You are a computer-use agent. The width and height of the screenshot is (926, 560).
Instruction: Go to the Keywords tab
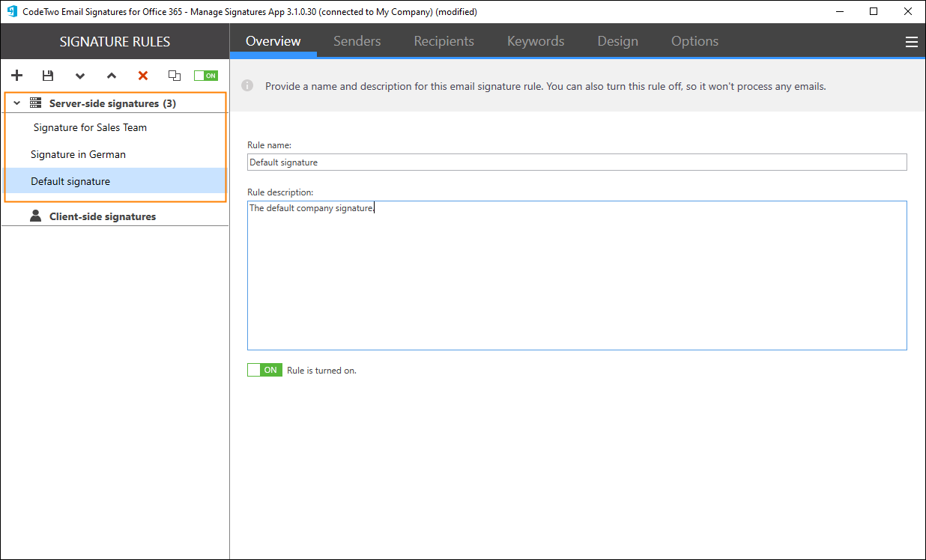coord(536,41)
